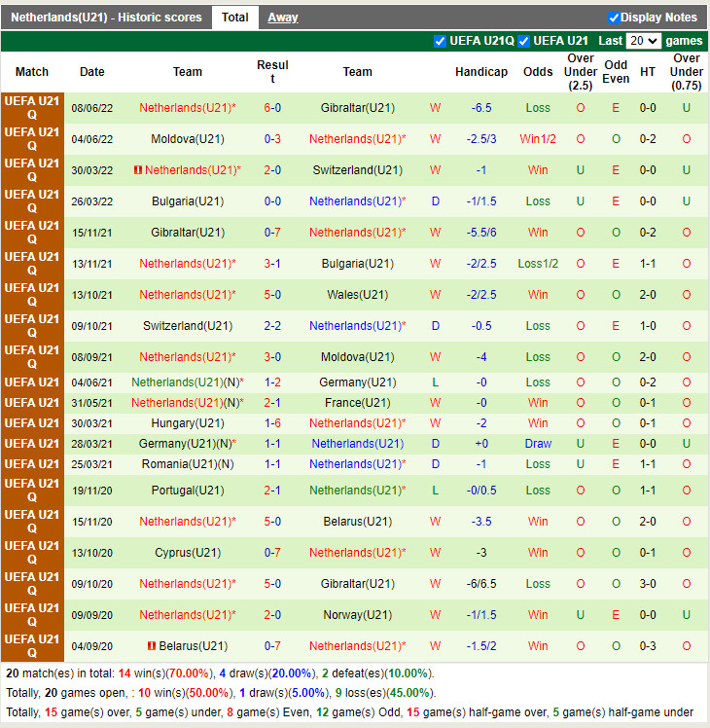Click the Norway(U21) team name
710x728 pixels.
pyautogui.click(x=357, y=614)
